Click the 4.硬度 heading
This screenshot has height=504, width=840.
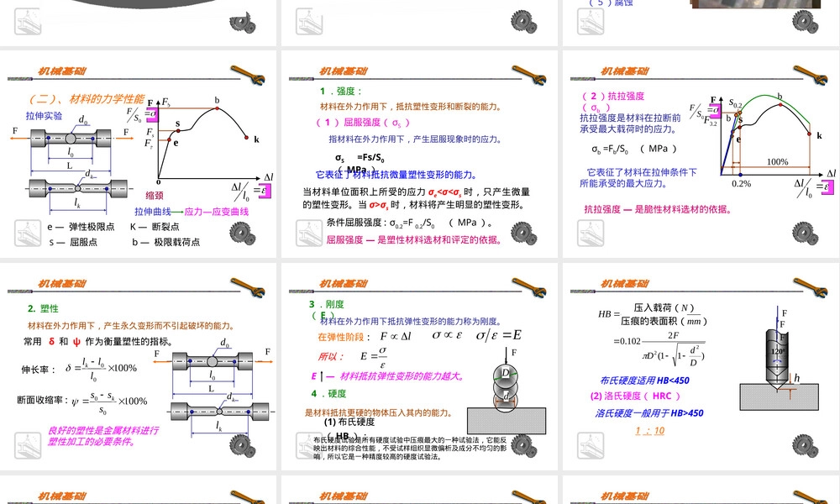328,394
